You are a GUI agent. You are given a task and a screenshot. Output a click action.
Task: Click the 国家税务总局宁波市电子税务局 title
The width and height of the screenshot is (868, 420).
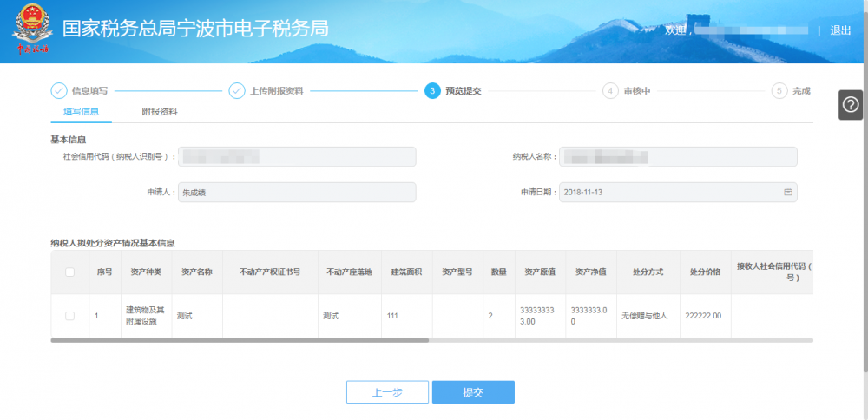[x=195, y=29]
